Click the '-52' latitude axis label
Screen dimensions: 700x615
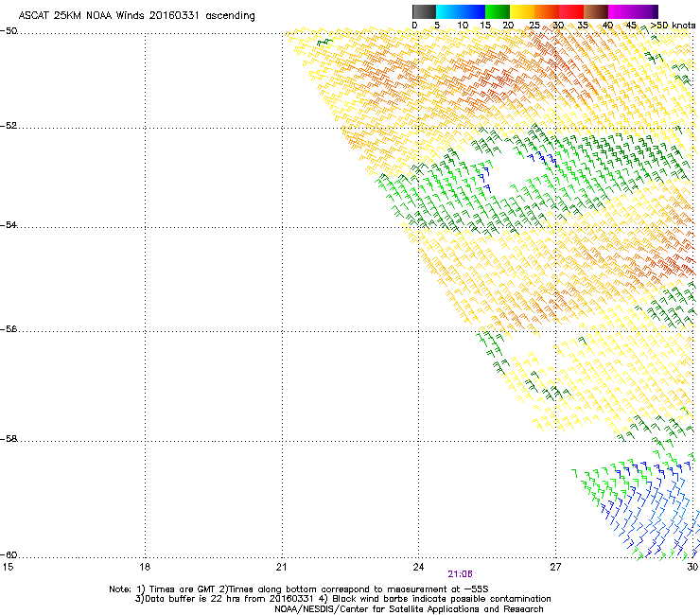tap(9, 126)
